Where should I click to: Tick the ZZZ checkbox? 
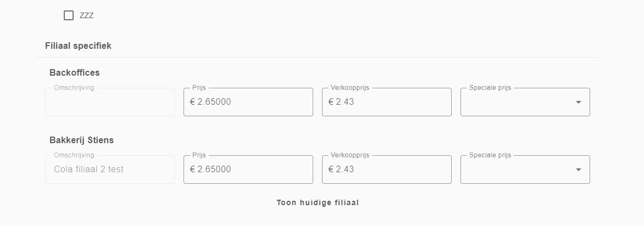click(x=69, y=15)
